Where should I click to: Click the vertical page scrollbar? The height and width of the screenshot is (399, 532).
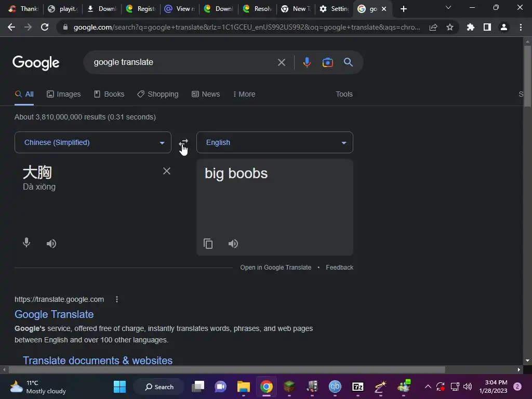pyautogui.click(x=527, y=76)
